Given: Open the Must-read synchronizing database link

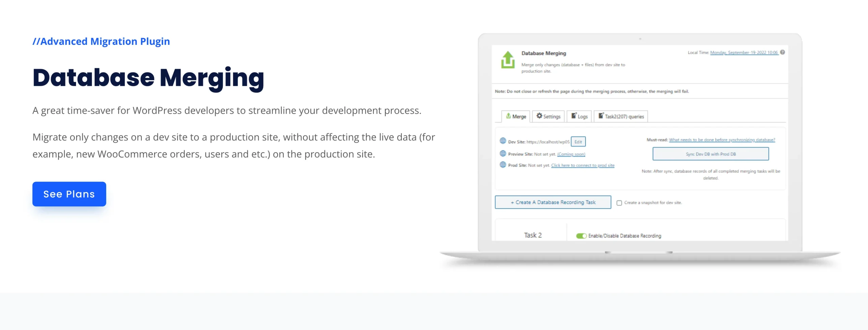Looking at the screenshot, I should pyautogui.click(x=722, y=140).
